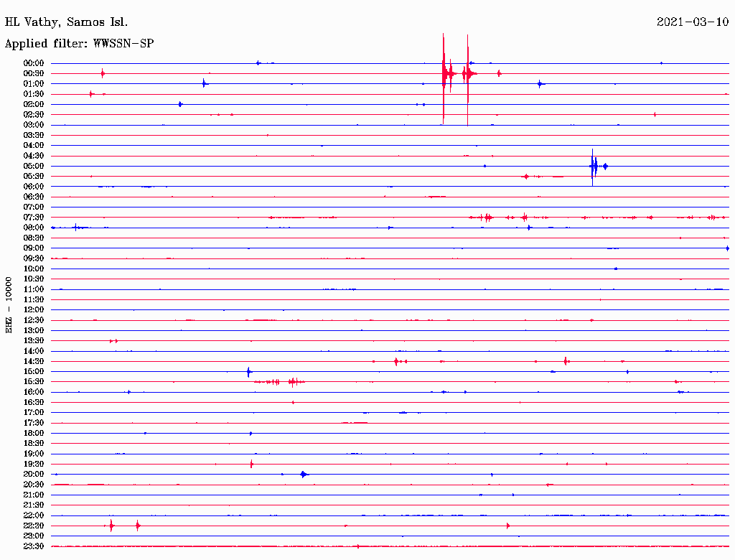
Task: Select the 00:30 time label
Action: [x=34, y=74]
